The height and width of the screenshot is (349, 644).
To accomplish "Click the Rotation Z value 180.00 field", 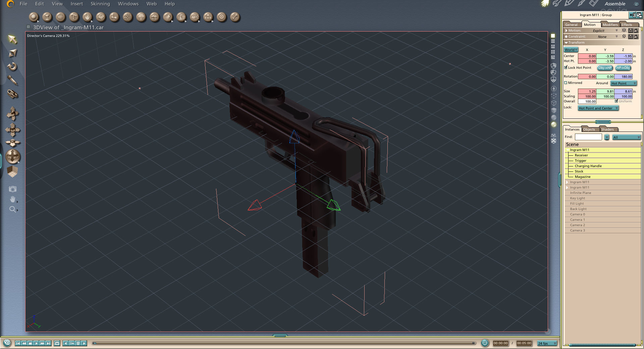I will coord(624,77).
